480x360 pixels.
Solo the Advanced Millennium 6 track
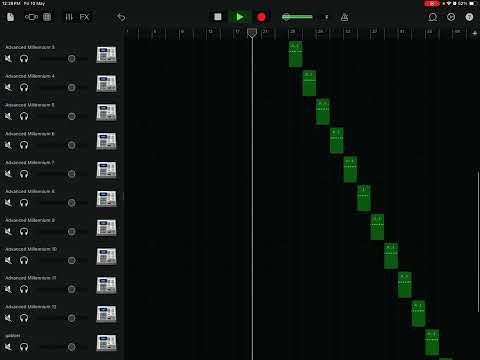click(x=24, y=145)
